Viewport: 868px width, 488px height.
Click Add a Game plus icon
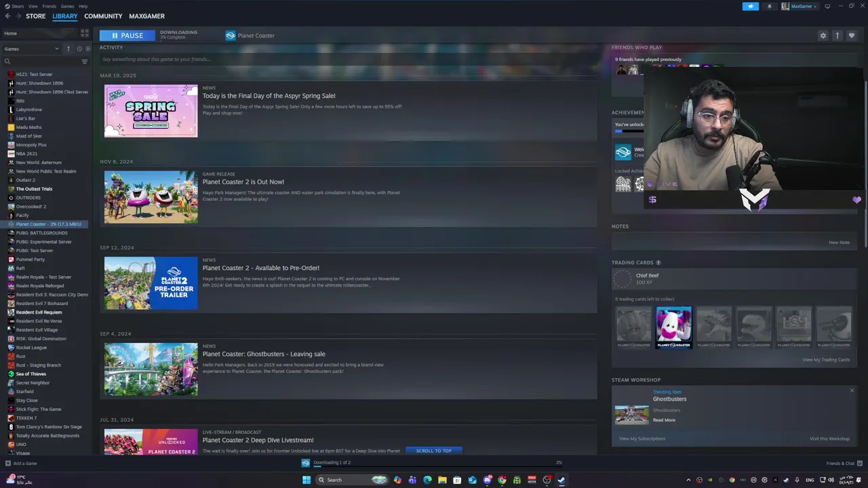(8, 464)
